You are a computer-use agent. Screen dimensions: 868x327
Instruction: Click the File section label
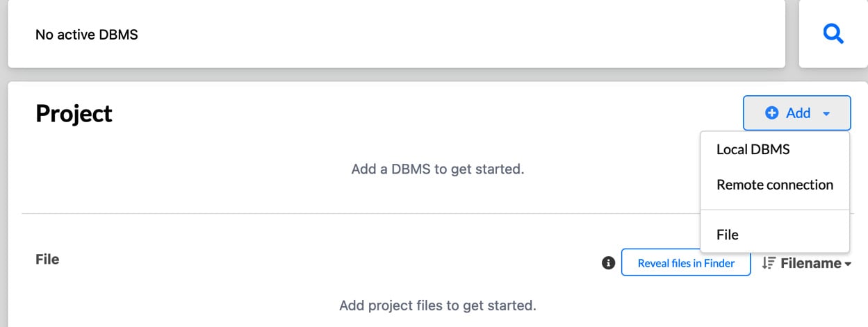coord(47,259)
